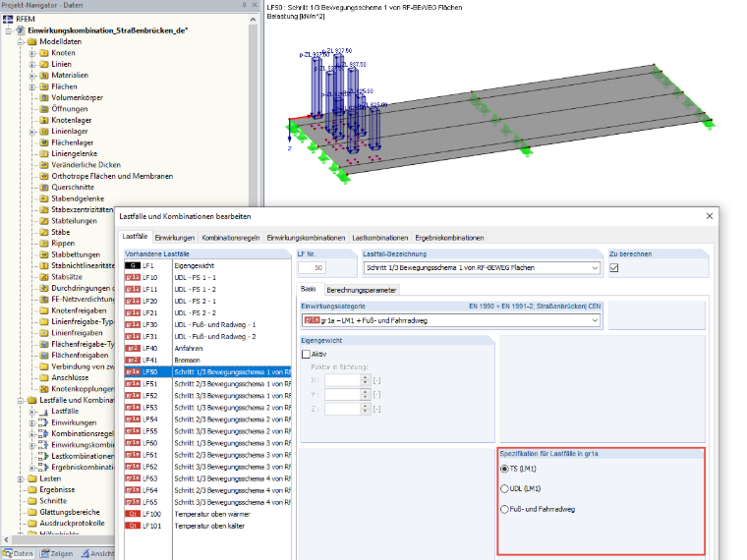Select load case LF41 Bremsen
This screenshot has width=747, height=560.
(x=207, y=360)
